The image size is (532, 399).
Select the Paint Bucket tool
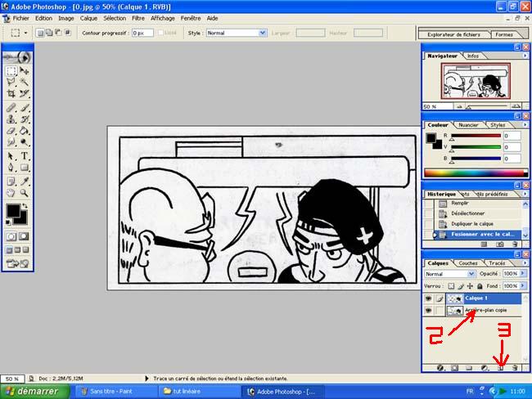tap(24, 131)
